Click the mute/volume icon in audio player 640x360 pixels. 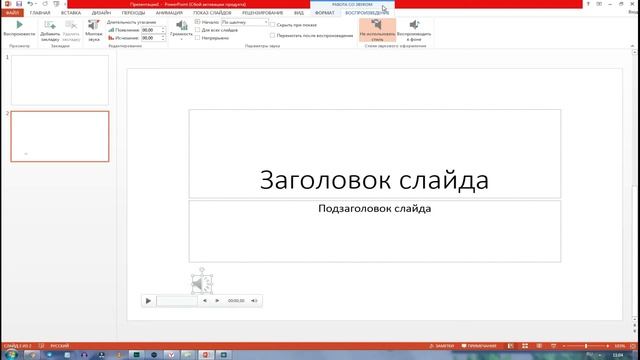(x=254, y=301)
